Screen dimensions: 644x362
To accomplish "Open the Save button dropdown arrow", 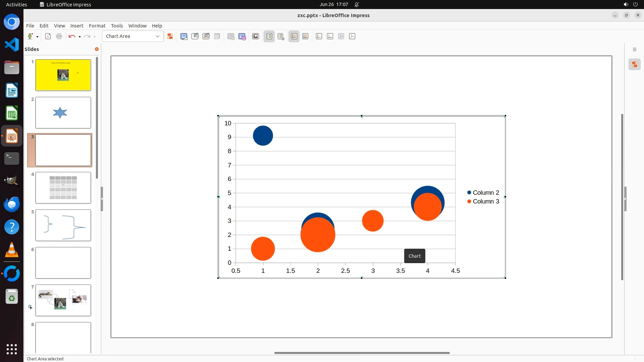I will 37,37.
